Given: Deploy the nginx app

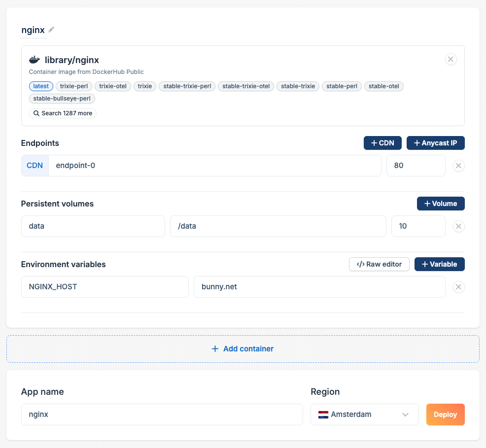Looking at the screenshot, I should pyautogui.click(x=445, y=414).
